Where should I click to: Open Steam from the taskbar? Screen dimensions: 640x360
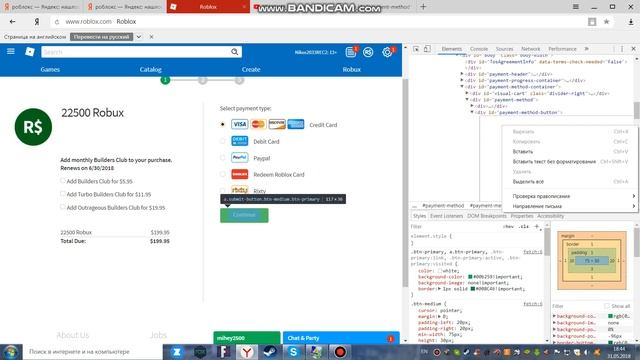point(270,352)
